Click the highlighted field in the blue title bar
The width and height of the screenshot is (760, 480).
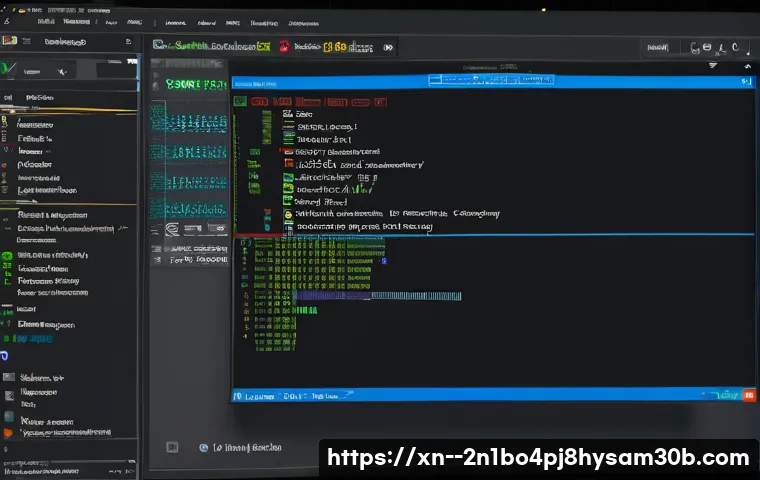coord(491,80)
